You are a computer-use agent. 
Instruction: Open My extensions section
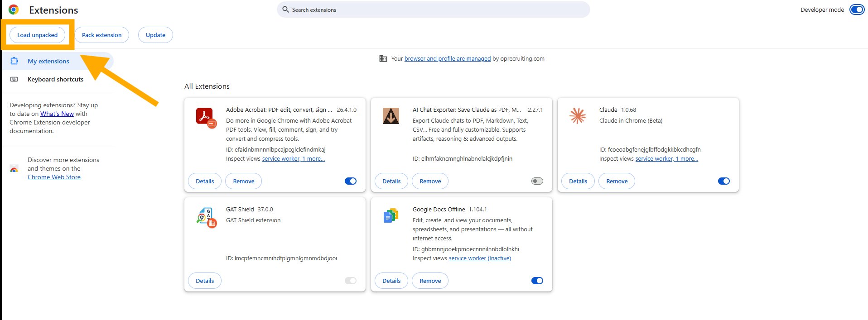point(58,61)
